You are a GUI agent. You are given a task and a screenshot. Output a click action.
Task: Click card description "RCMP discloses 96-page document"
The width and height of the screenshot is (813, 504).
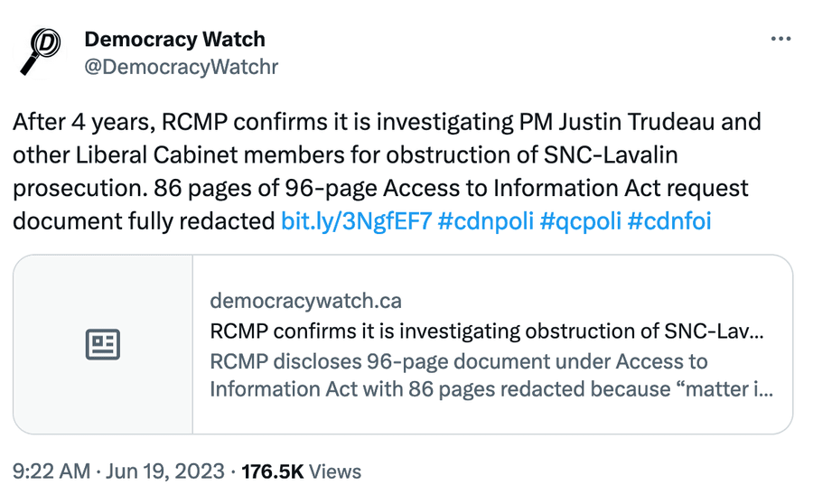(x=459, y=362)
